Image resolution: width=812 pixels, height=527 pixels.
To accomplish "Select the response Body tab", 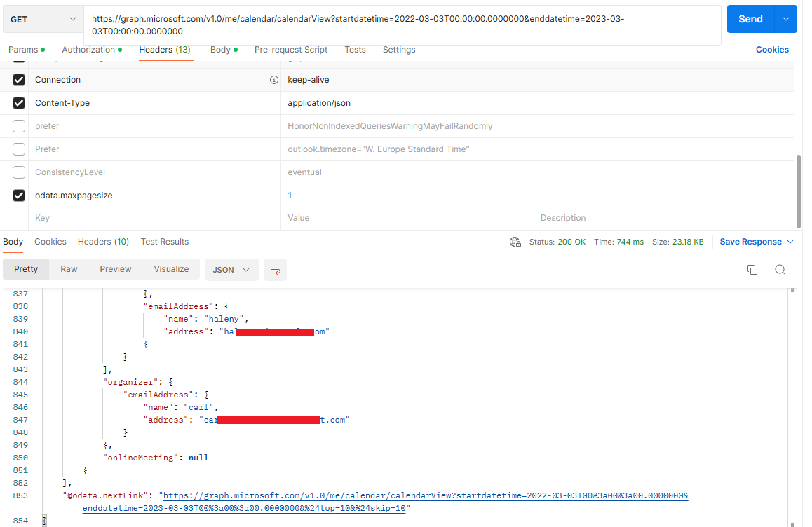I will (x=13, y=242).
